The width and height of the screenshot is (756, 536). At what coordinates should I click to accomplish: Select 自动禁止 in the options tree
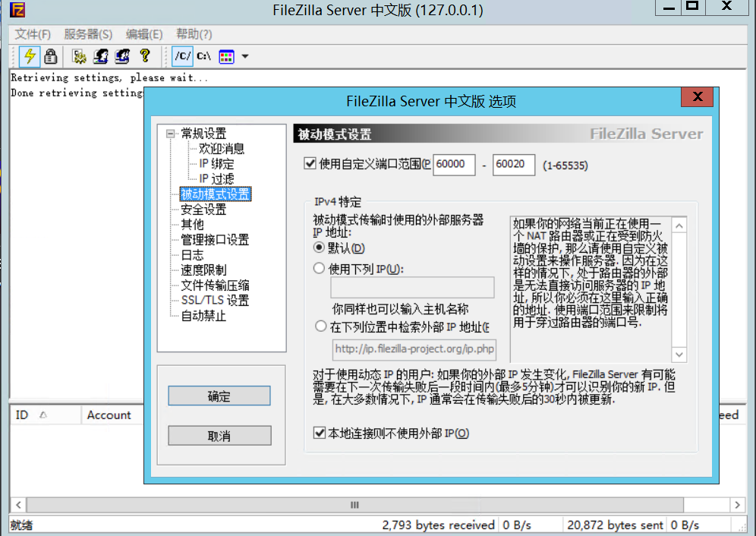203,316
